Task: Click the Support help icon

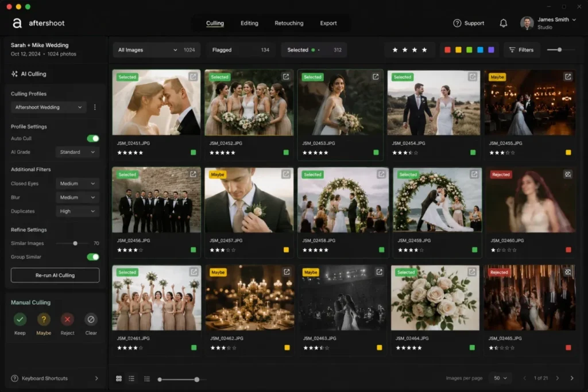Action: coord(457,23)
